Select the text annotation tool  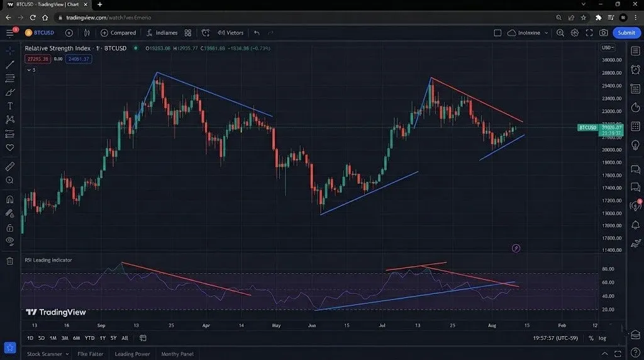click(x=10, y=106)
